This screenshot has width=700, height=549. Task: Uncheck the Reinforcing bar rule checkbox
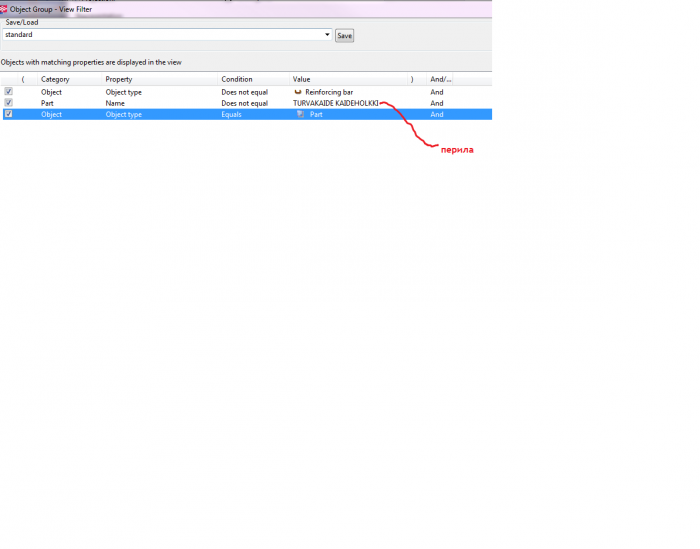tap(8, 92)
